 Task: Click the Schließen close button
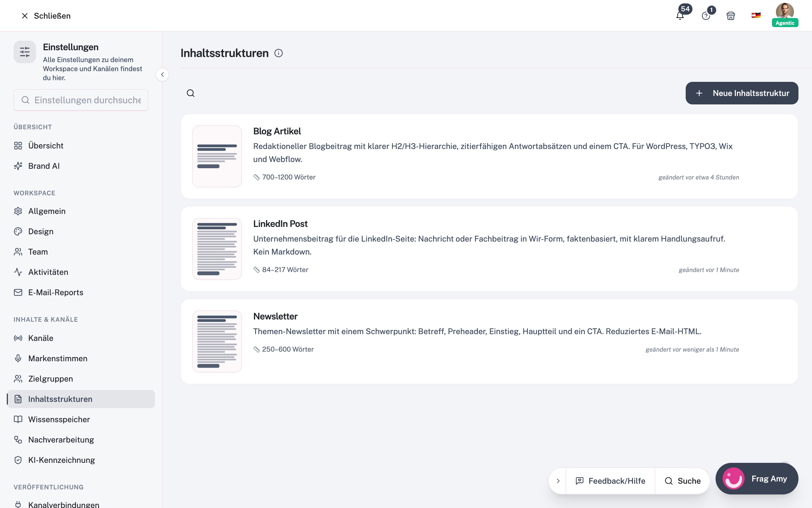[46, 16]
